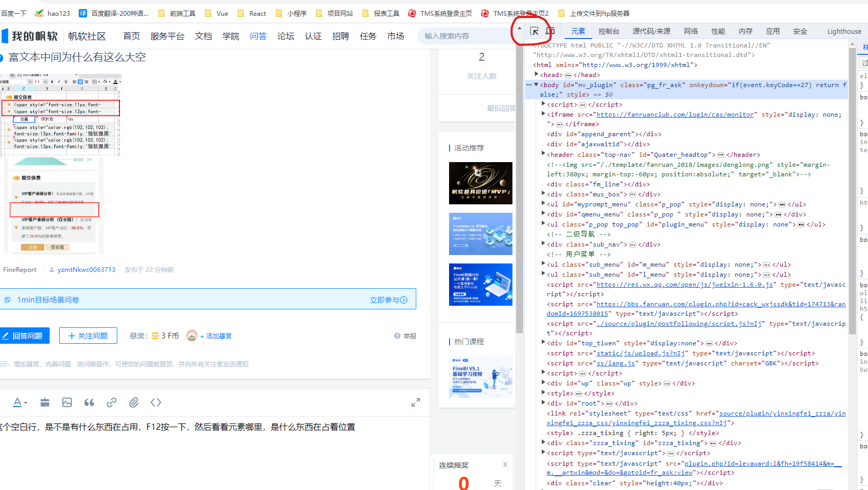Click the 关注问题 button
868x490 pixels.
tap(88, 336)
